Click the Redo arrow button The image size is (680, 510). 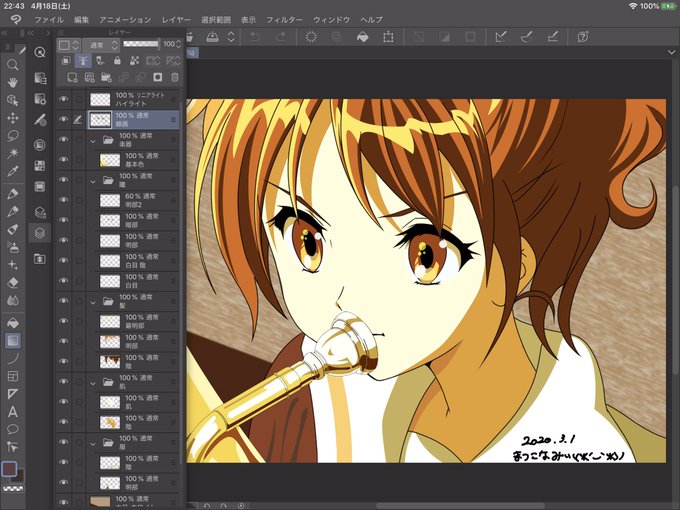point(281,37)
